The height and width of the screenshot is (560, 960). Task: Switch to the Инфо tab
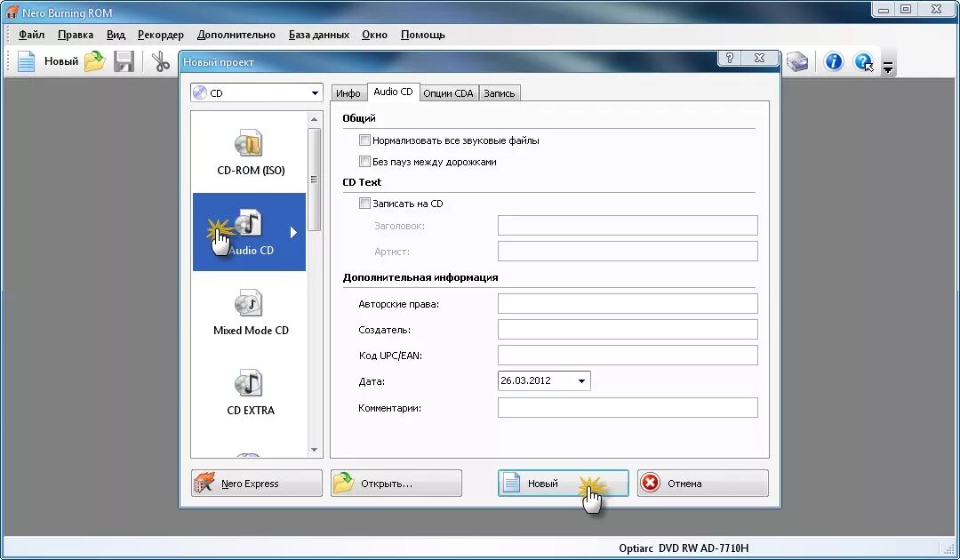348,93
